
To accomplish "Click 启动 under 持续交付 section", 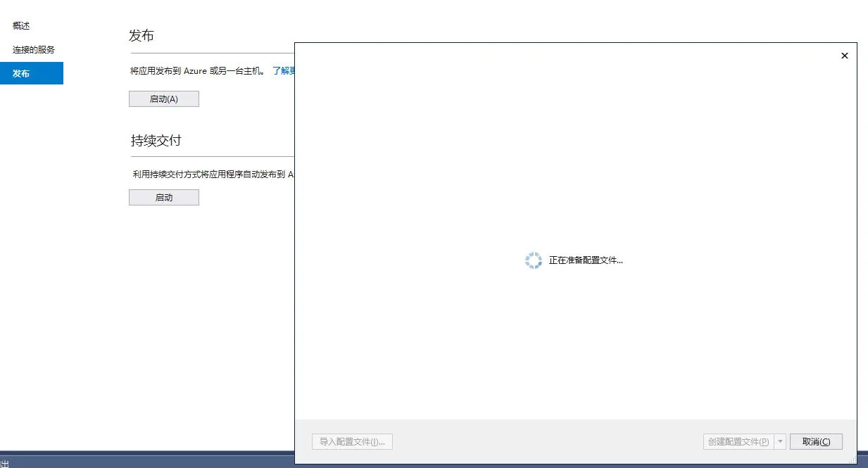I will pos(163,197).
